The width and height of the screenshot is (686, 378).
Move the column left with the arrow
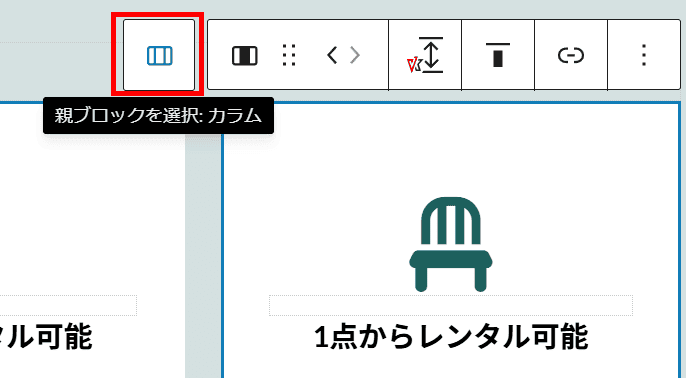click(x=332, y=56)
